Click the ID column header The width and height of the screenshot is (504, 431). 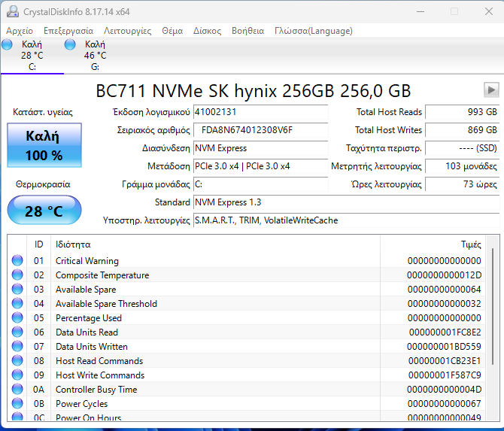[38, 244]
